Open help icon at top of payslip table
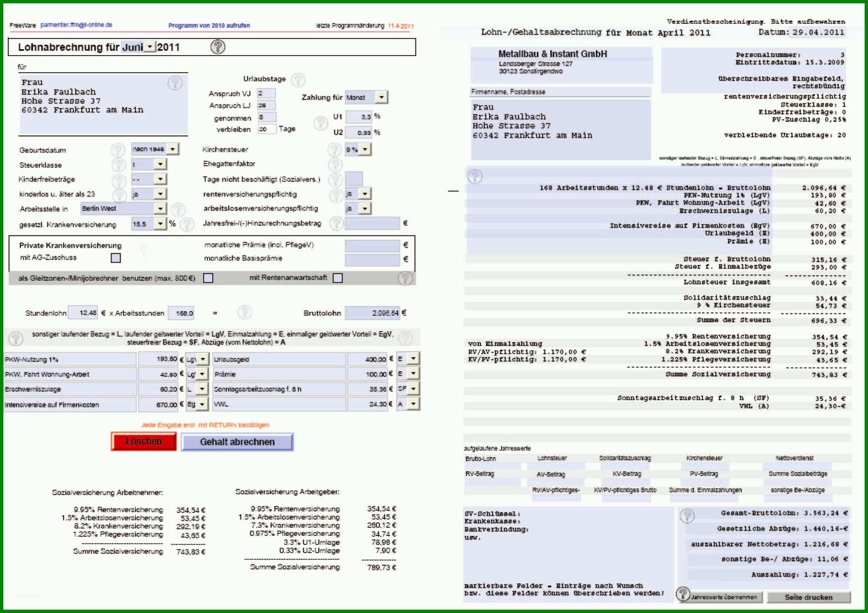868x613 pixels. [475, 177]
